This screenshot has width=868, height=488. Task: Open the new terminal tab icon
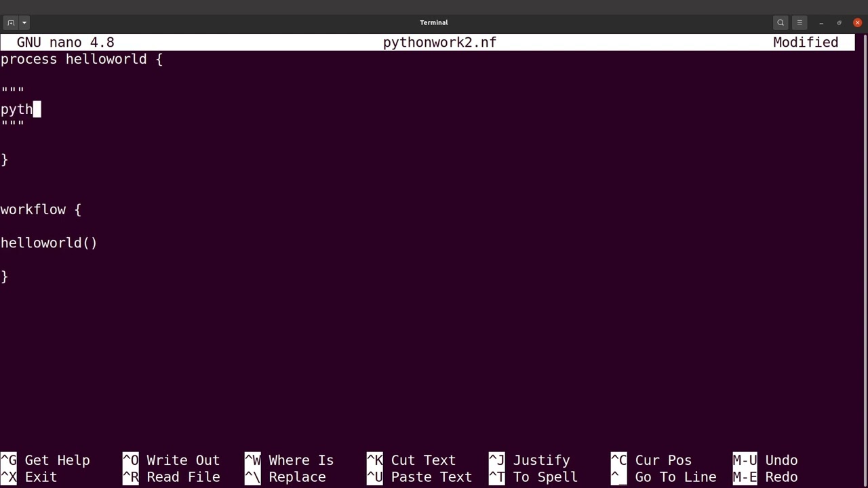pos(11,22)
